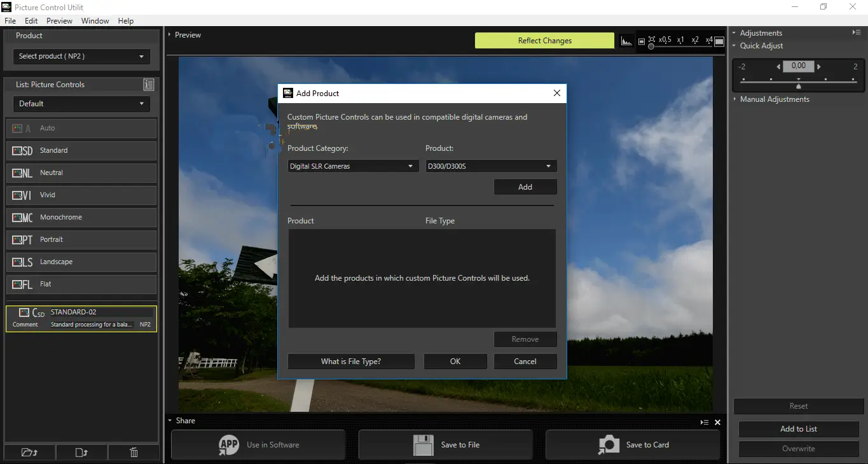Open the Preview menu
Screen dimensions: 868x464
(59, 21)
